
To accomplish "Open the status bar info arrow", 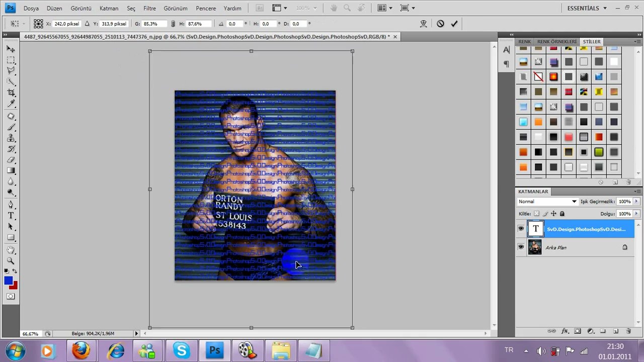I will [136, 333].
